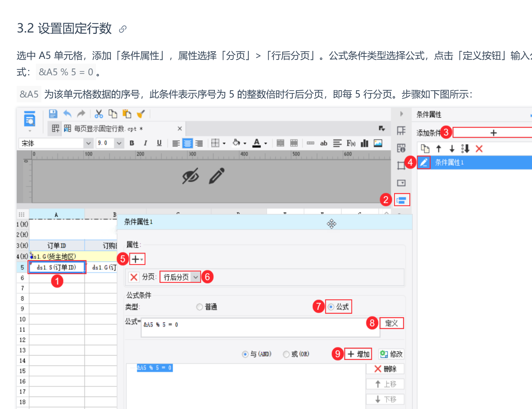Click the 增加 add condition button
Image resolution: width=532 pixels, height=409 pixels.
click(358, 354)
